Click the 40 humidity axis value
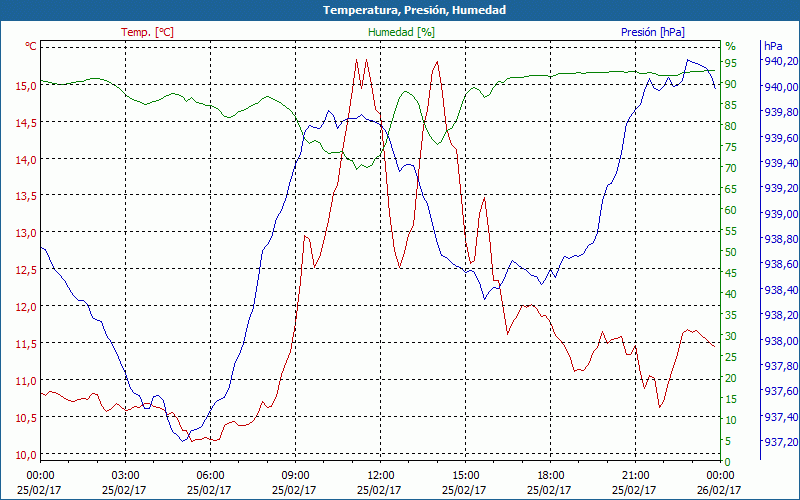Screen dimensions: 800x500 click(x=730, y=294)
